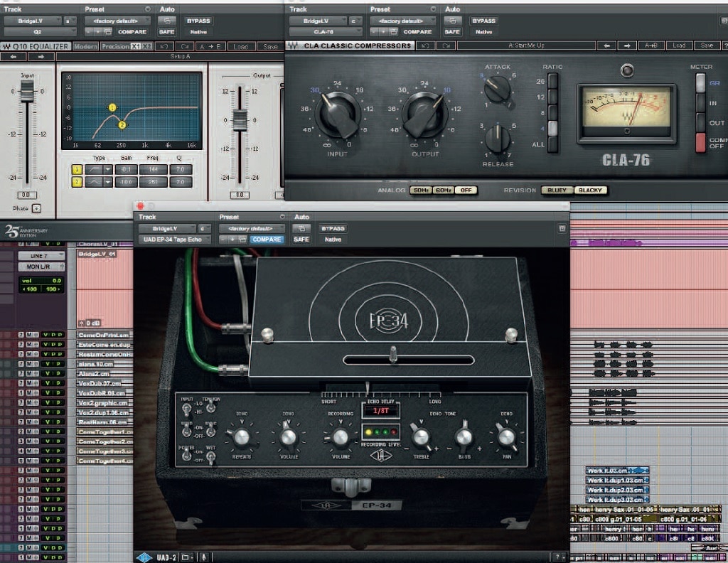
Task: Click EQ node 2 on the Q10 graph
Action: pyautogui.click(x=122, y=124)
